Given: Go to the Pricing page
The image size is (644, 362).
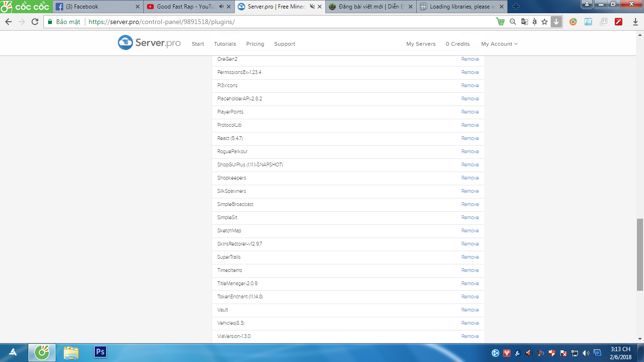Looking at the screenshot, I should tap(255, 44).
